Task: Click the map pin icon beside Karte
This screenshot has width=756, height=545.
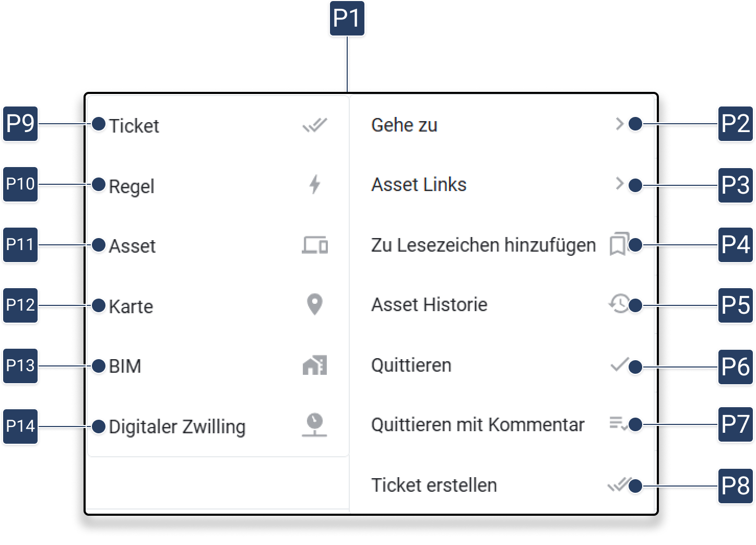Action: point(314,304)
